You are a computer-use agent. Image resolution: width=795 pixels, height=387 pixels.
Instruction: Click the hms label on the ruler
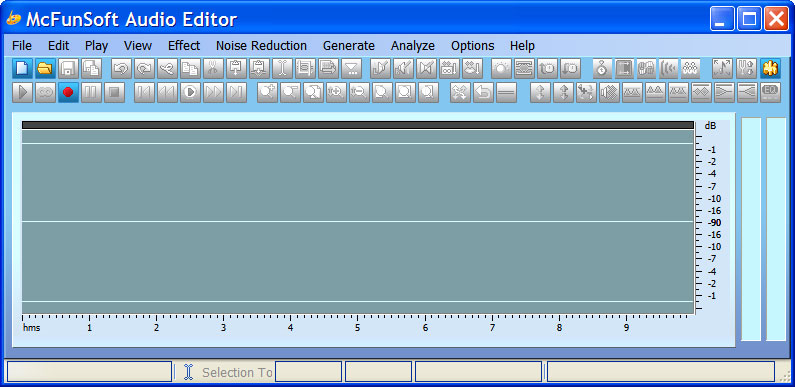[x=31, y=328]
